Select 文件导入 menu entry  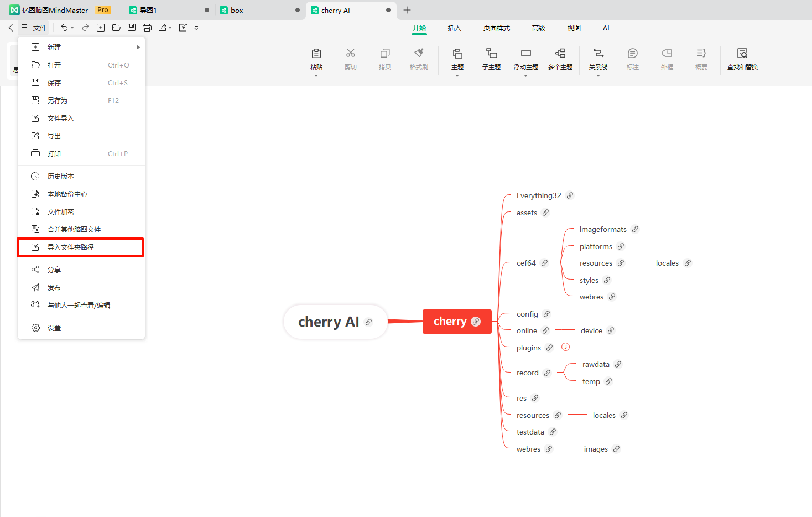[x=81, y=118]
